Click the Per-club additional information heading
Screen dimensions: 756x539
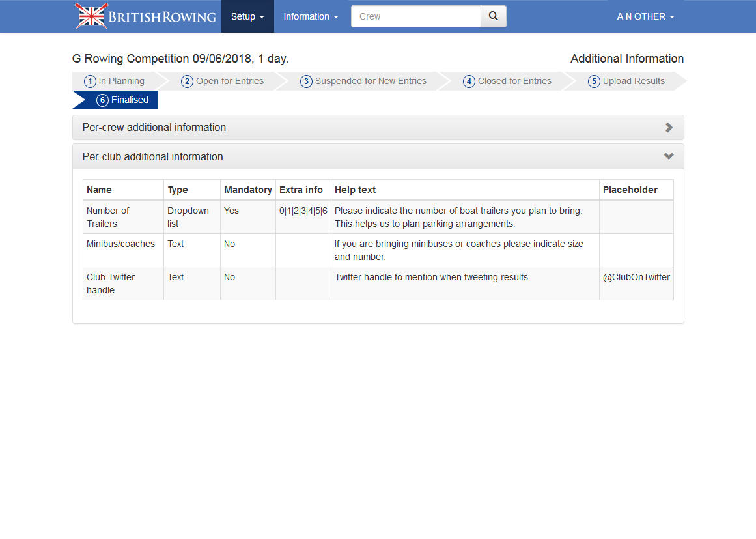pos(153,156)
